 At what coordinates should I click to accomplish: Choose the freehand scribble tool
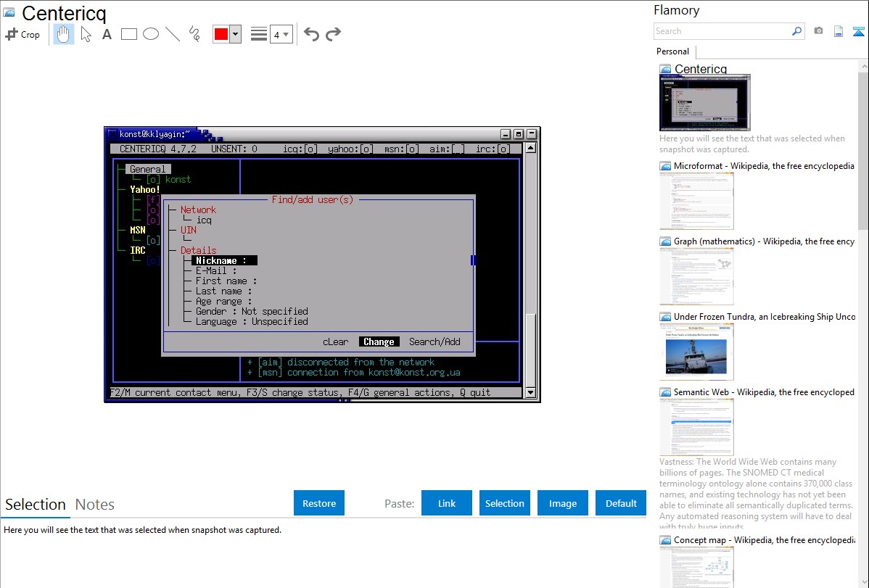[x=194, y=34]
